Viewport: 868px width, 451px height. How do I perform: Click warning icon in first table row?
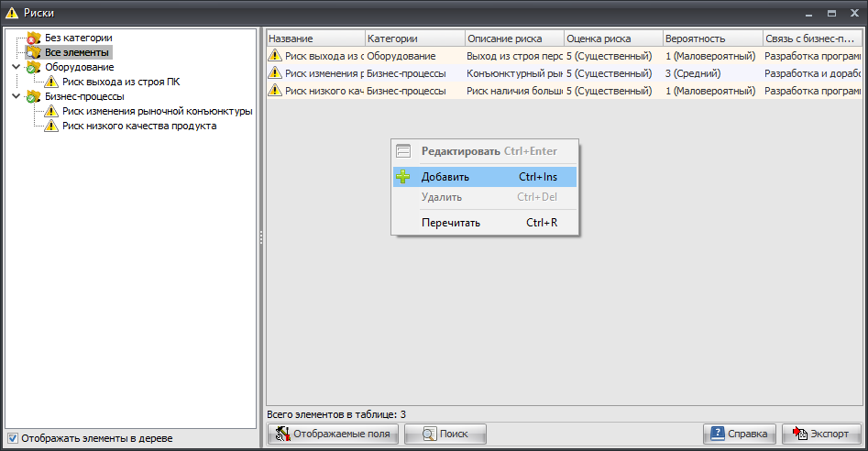pos(275,56)
